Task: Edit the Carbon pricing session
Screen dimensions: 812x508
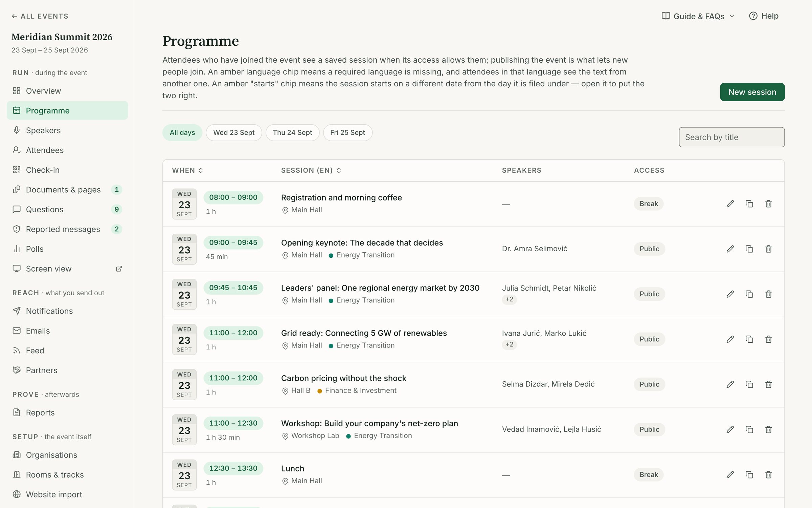Action: pos(730,384)
